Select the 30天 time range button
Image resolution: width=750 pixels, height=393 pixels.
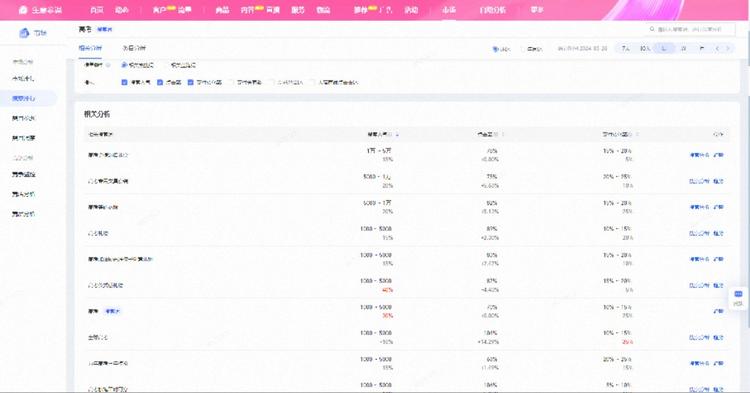(645, 48)
